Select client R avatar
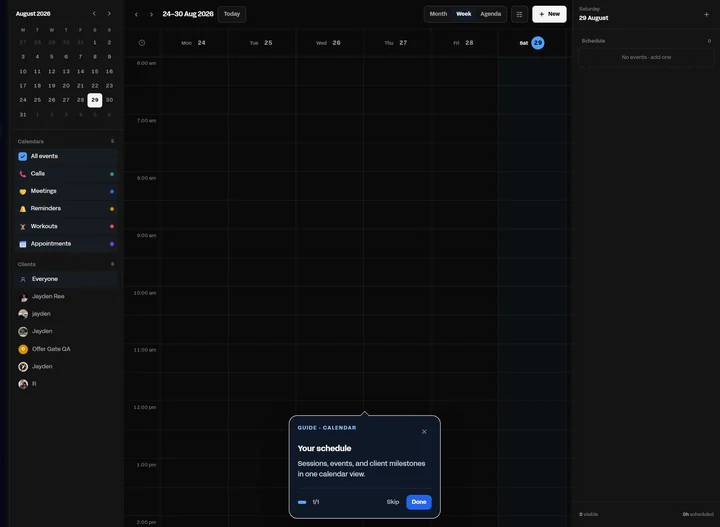This screenshot has width=720, height=527. coord(23,384)
